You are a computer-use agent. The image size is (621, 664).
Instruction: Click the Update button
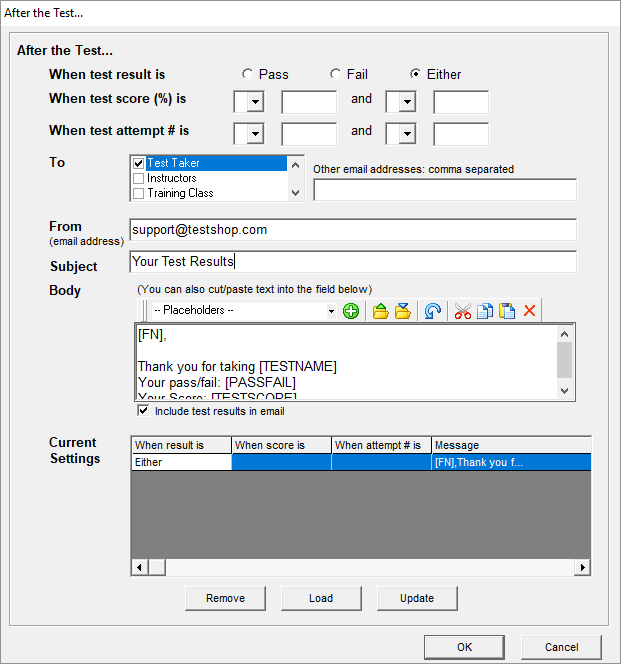(x=417, y=598)
